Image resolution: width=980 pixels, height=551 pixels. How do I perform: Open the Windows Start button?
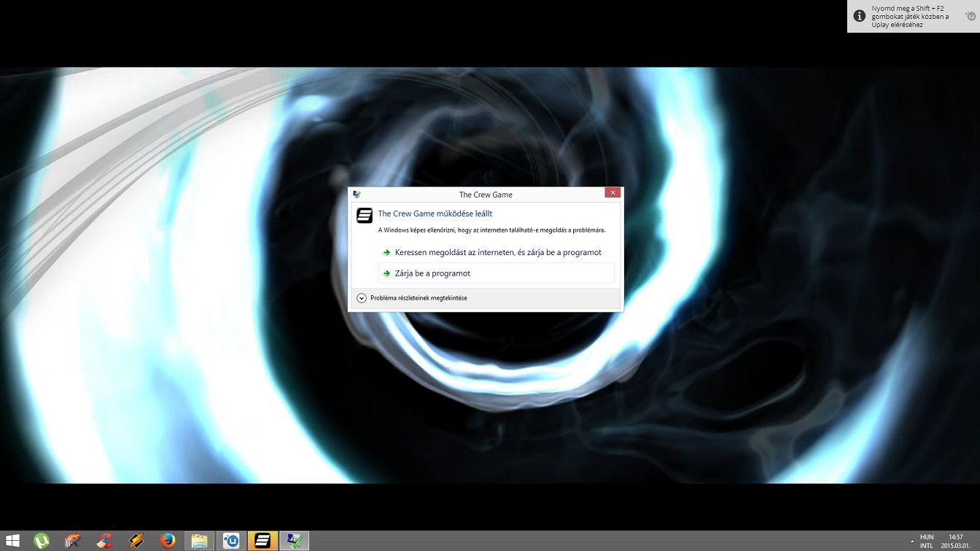pos(12,541)
